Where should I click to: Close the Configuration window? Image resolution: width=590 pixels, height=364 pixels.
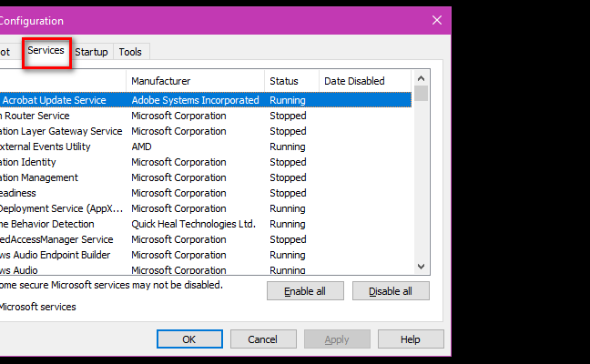click(437, 20)
